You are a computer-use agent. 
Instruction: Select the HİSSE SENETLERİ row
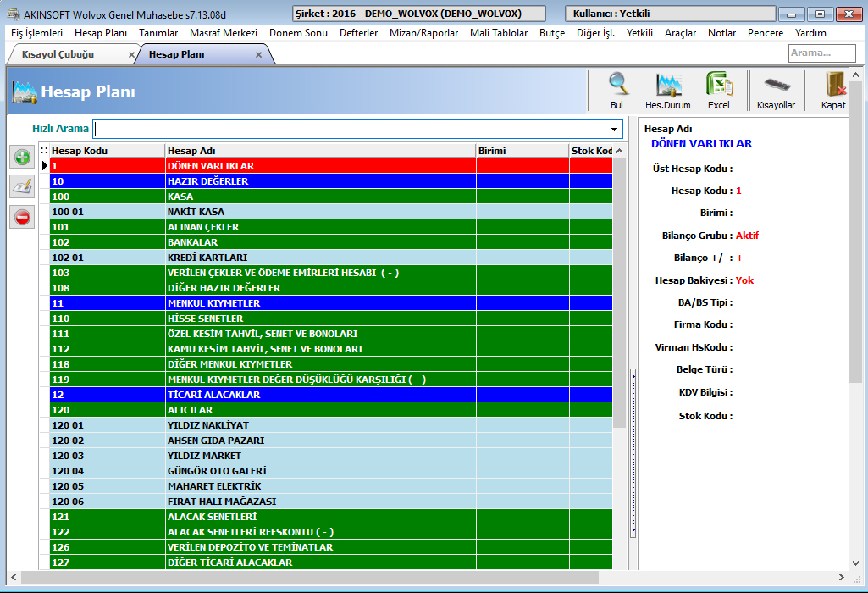331,319
